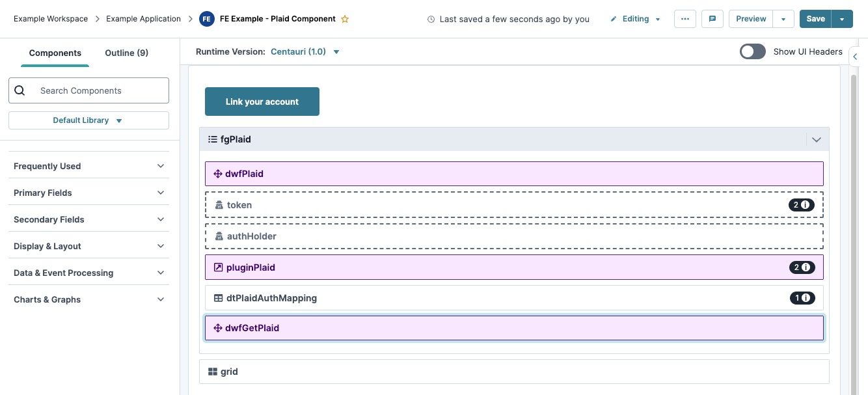This screenshot has width=868, height=395.
Task: Click the pluginPlaid plugin icon
Action: point(218,267)
